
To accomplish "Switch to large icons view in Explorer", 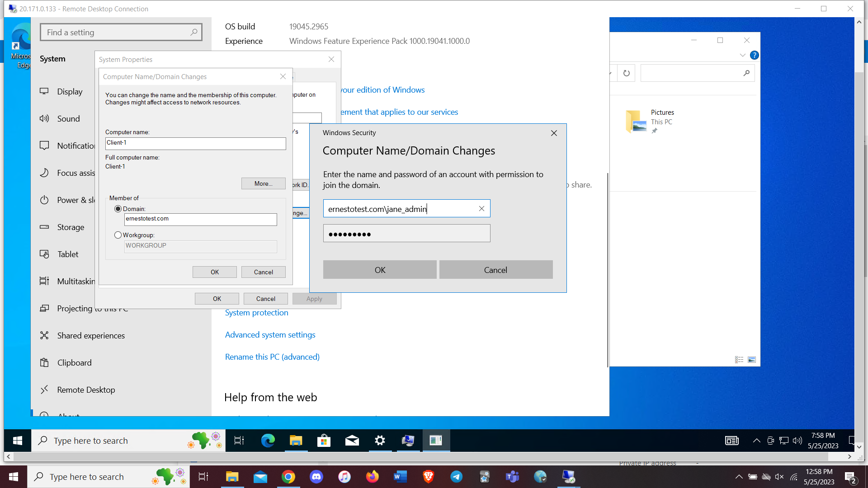I will [x=752, y=360].
